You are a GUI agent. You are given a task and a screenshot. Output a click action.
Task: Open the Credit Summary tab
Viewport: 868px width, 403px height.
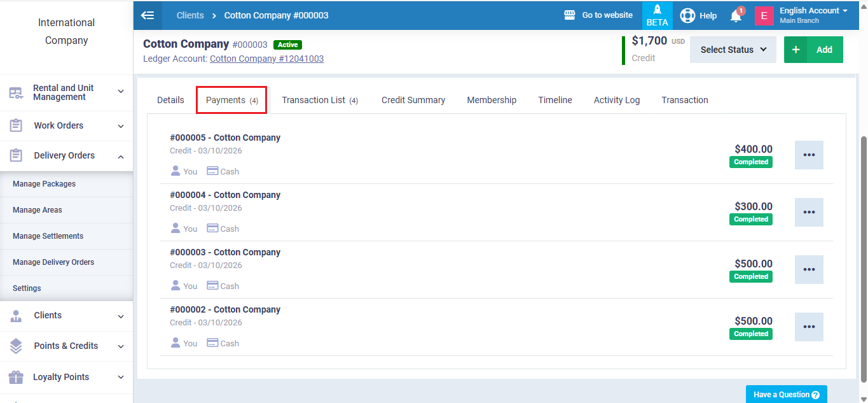pyautogui.click(x=413, y=101)
